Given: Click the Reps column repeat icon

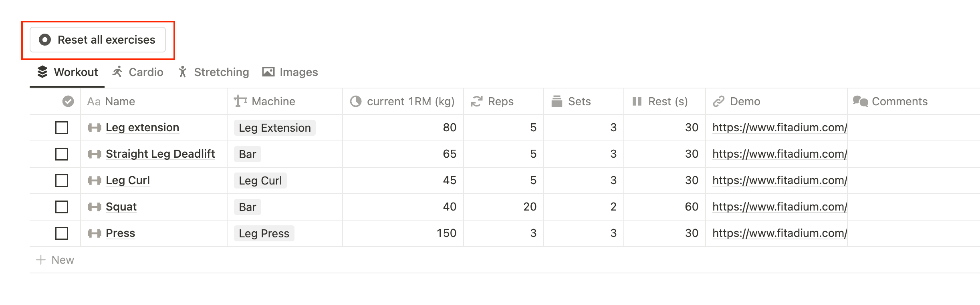Looking at the screenshot, I should point(476,101).
